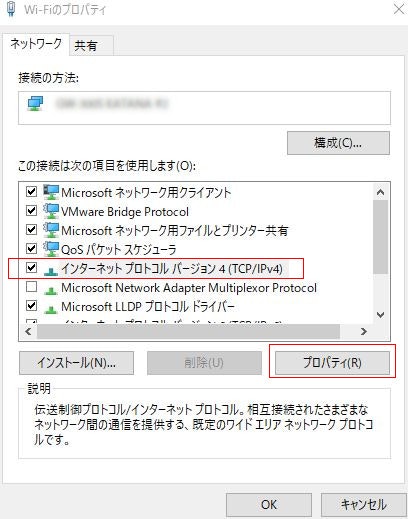Uncheck the VMware Bridge Protocol checkbox
408x519 pixels.
[x=31, y=211]
